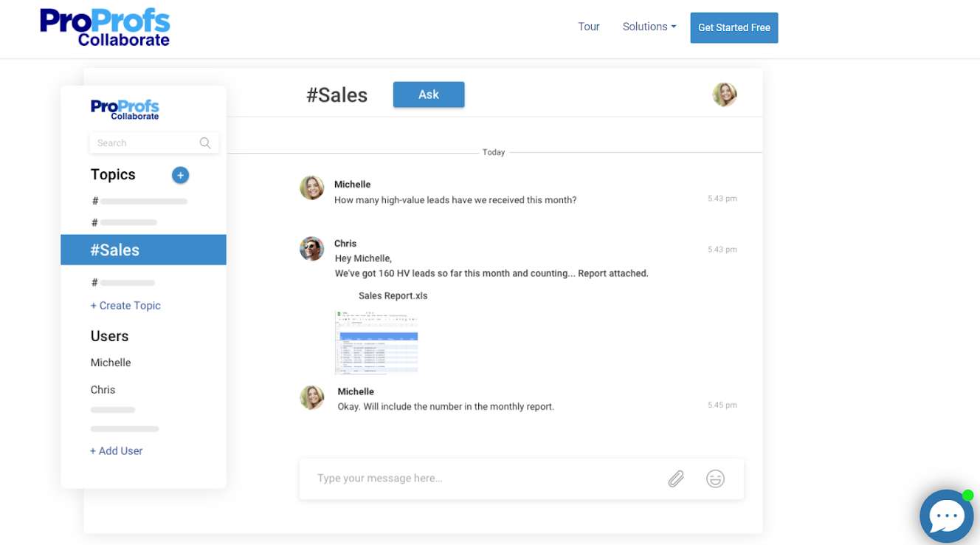
Task: Select user Michelle in Users list
Action: pos(111,363)
